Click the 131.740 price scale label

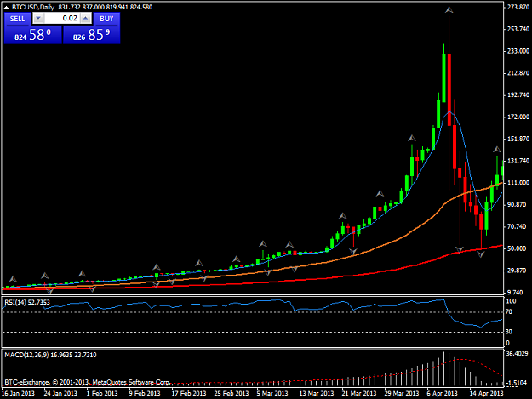pyautogui.click(x=518, y=161)
